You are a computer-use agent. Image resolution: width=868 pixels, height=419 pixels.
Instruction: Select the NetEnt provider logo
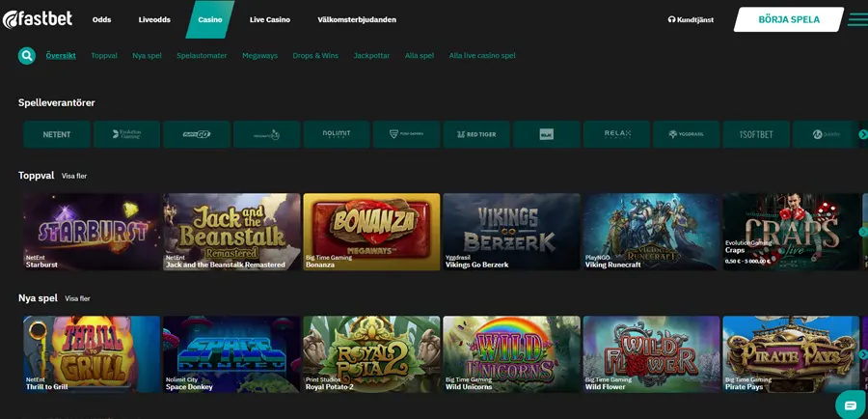(57, 134)
